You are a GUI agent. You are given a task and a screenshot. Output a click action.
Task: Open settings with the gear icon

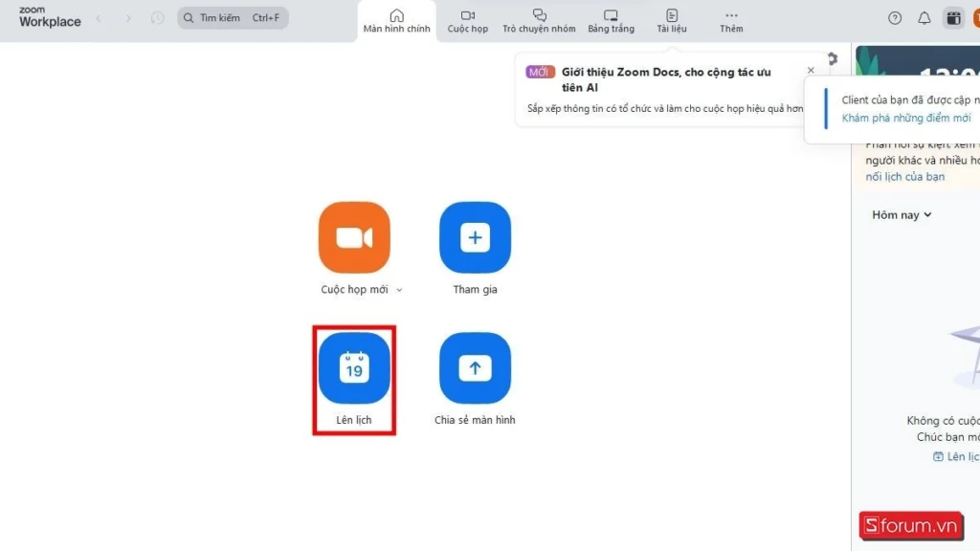pyautogui.click(x=832, y=58)
